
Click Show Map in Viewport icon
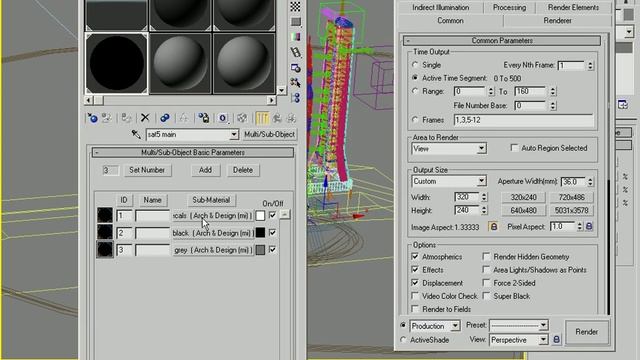(242, 118)
